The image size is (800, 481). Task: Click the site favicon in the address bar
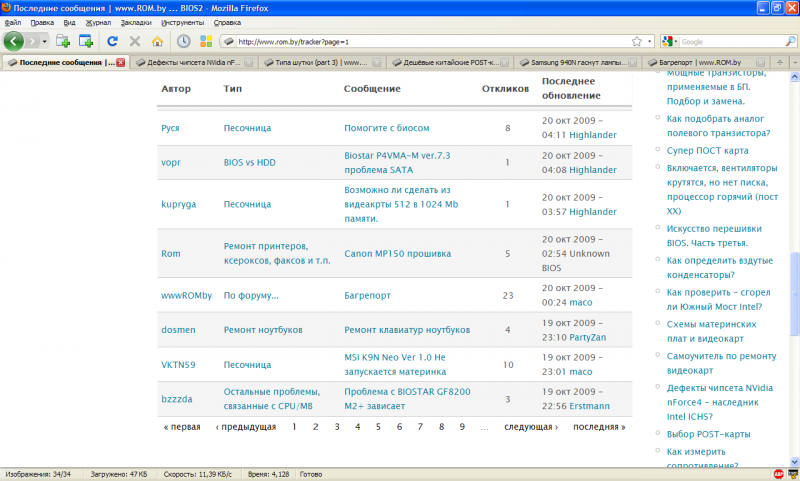(229, 41)
